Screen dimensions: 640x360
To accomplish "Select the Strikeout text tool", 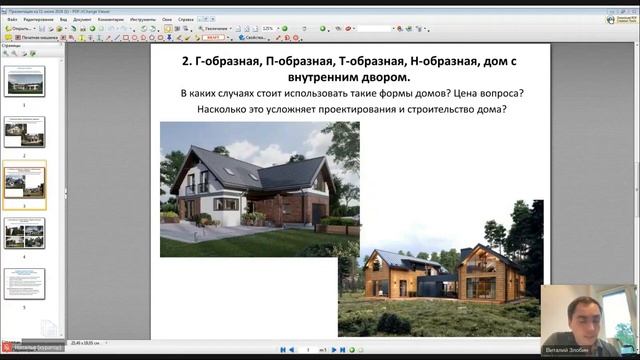I will tap(90, 38).
